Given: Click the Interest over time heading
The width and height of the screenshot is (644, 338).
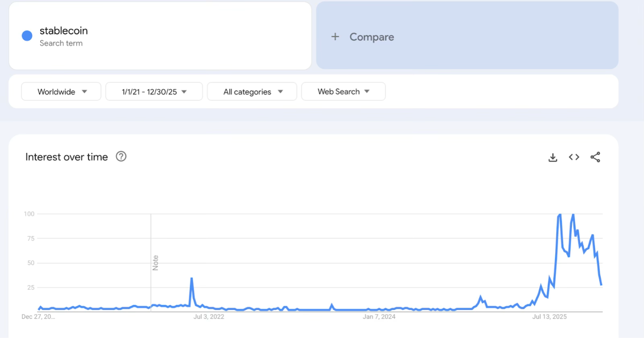Looking at the screenshot, I should point(67,157).
